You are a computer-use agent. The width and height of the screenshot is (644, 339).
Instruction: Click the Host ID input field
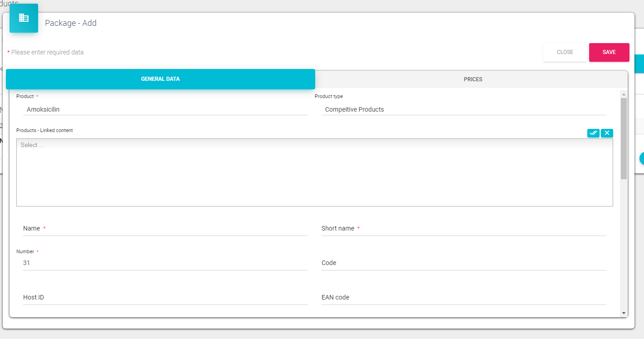point(165,298)
